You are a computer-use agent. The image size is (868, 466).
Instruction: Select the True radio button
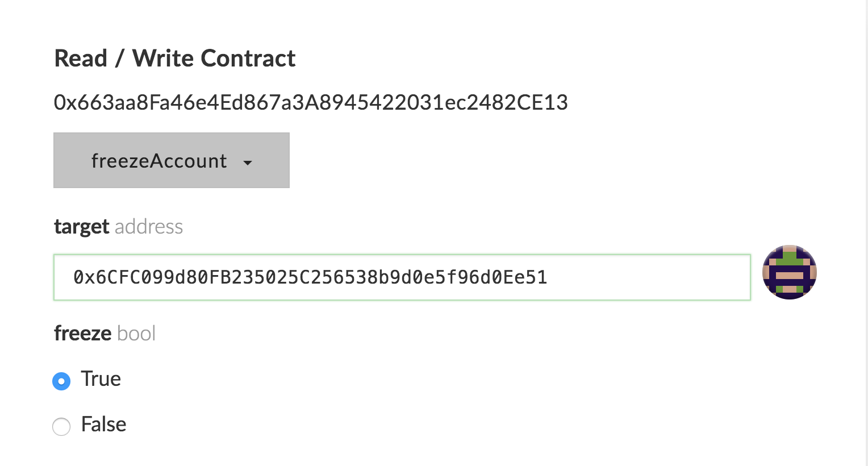(x=61, y=381)
